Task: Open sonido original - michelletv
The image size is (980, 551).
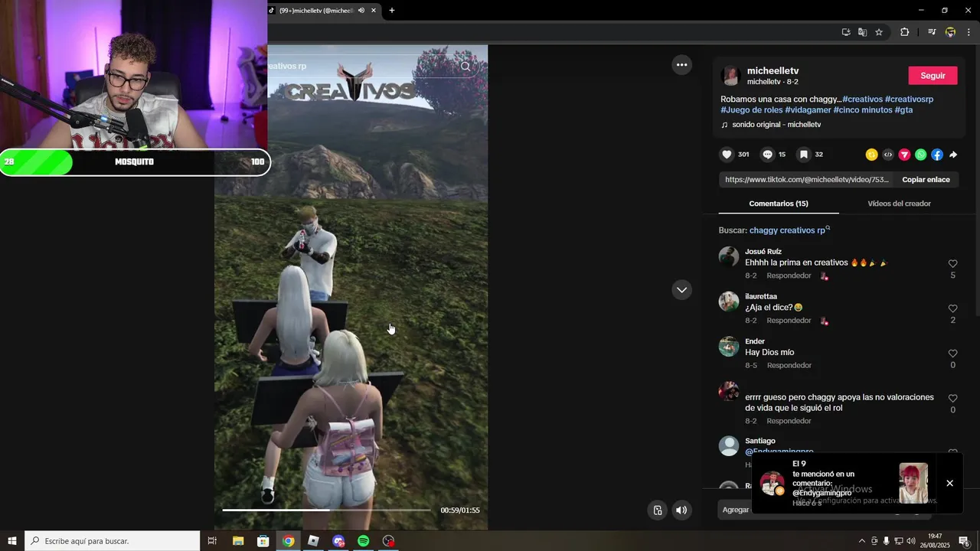Action: coord(776,125)
